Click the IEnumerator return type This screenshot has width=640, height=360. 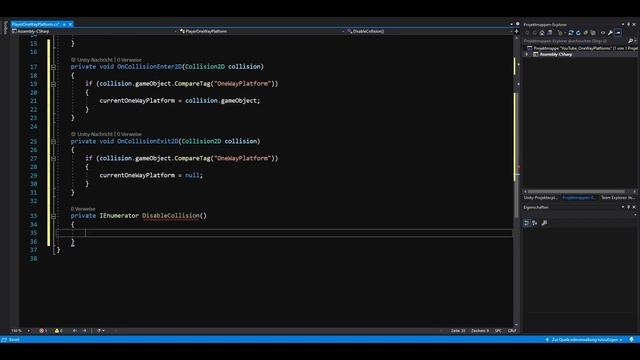coord(119,216)
